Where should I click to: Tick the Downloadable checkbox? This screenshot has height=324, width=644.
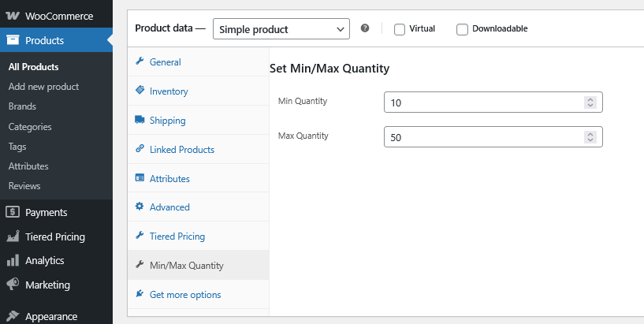coord(463,29)
